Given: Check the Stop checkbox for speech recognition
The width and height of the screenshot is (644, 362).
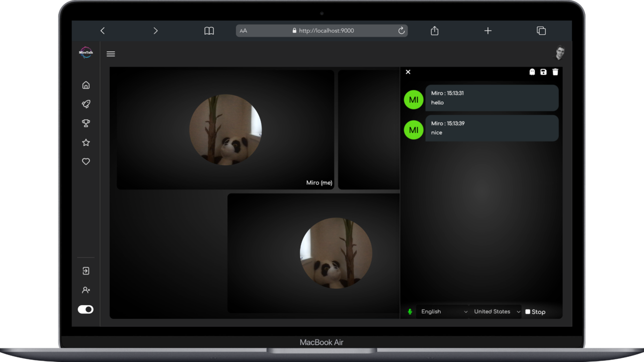Looking at the screenshot, I should tap(527, 311).
